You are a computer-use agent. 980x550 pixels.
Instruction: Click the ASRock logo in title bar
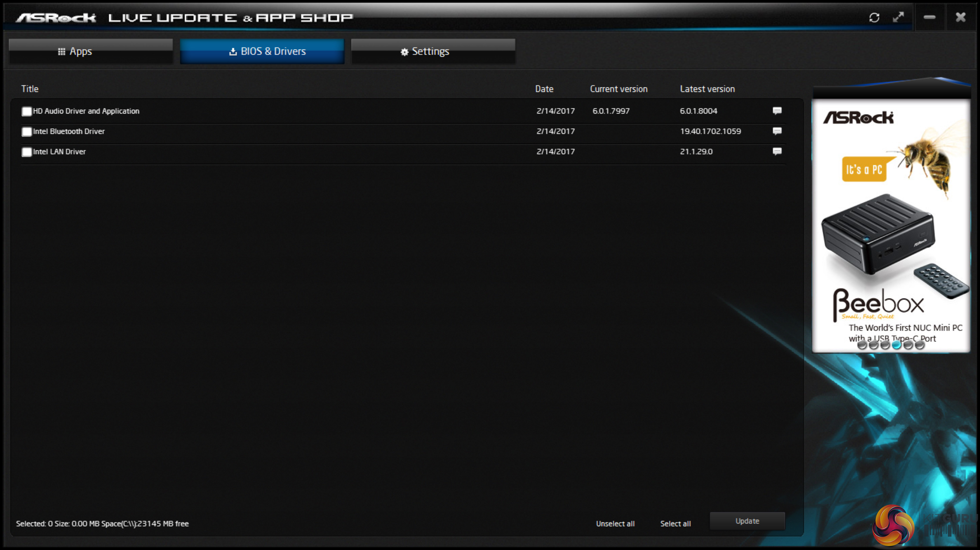pos(56,18)
